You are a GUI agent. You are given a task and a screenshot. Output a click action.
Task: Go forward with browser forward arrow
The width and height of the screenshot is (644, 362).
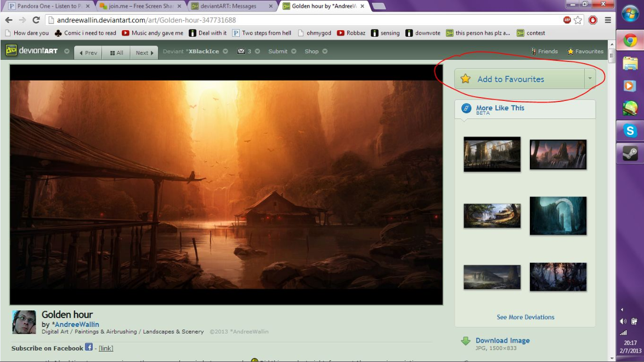tap(22, 20)
